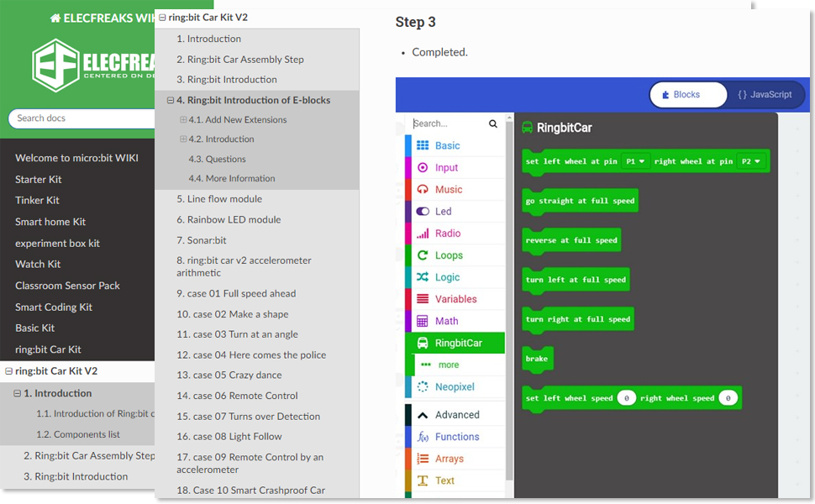Click the magnifier icon in toolbox search
The height and width of the screenshot is (504, 815).
click(492, 123)
